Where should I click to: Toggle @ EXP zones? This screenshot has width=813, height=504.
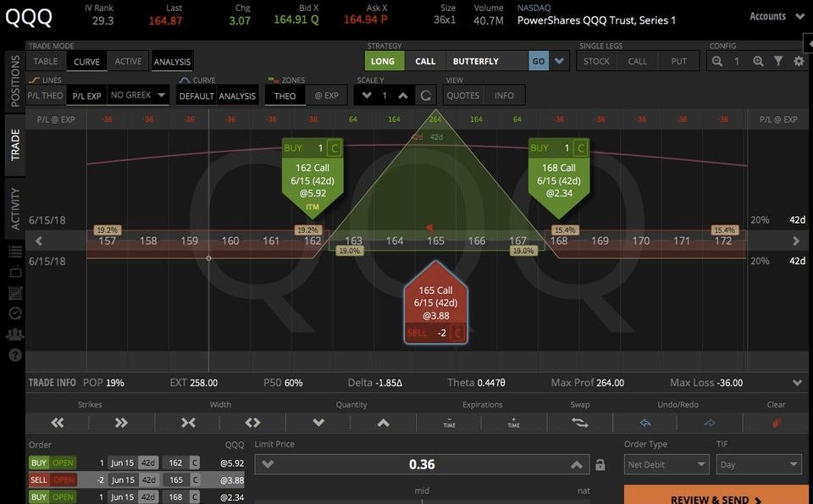point(326,96)
